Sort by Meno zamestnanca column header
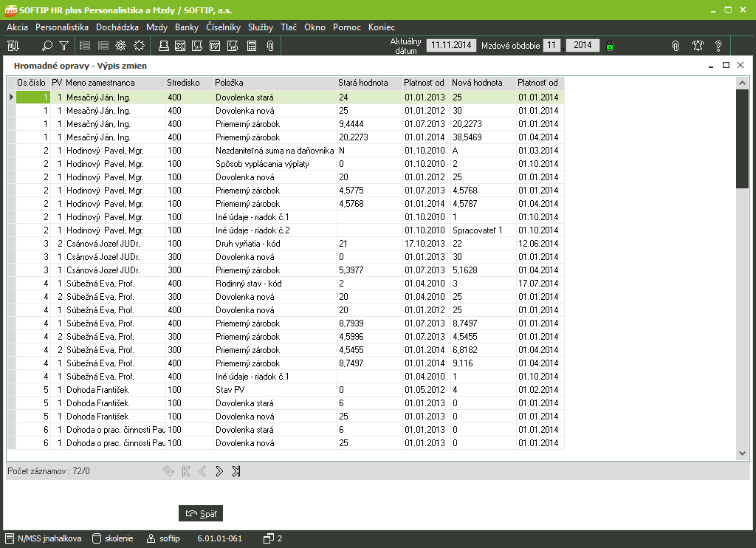 pyautogui.click(x=113, y=83)
